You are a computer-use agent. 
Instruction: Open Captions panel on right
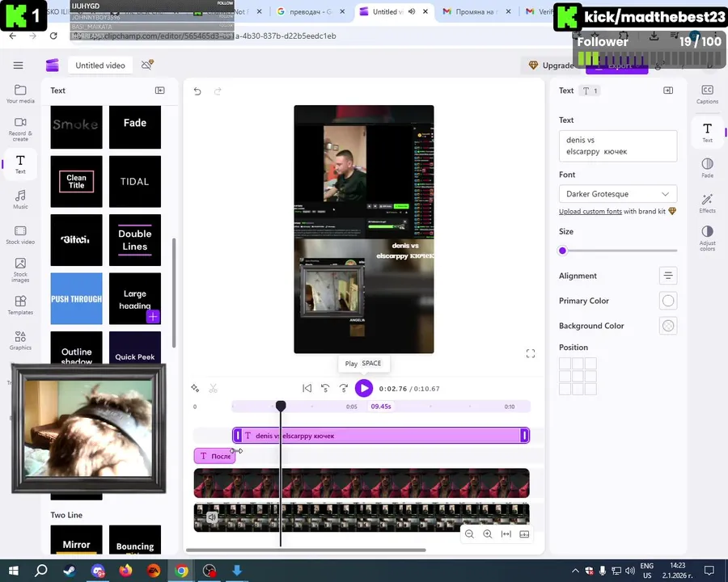[x=707, y=95]
